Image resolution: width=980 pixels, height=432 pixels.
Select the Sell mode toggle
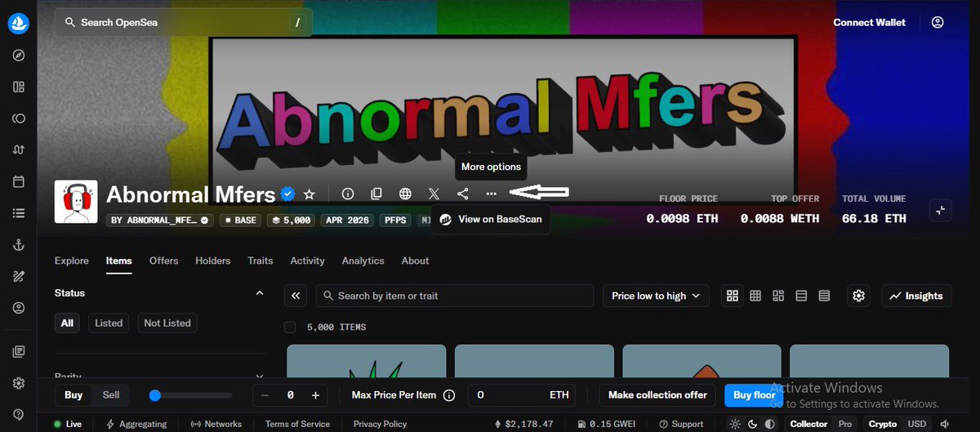111,395
